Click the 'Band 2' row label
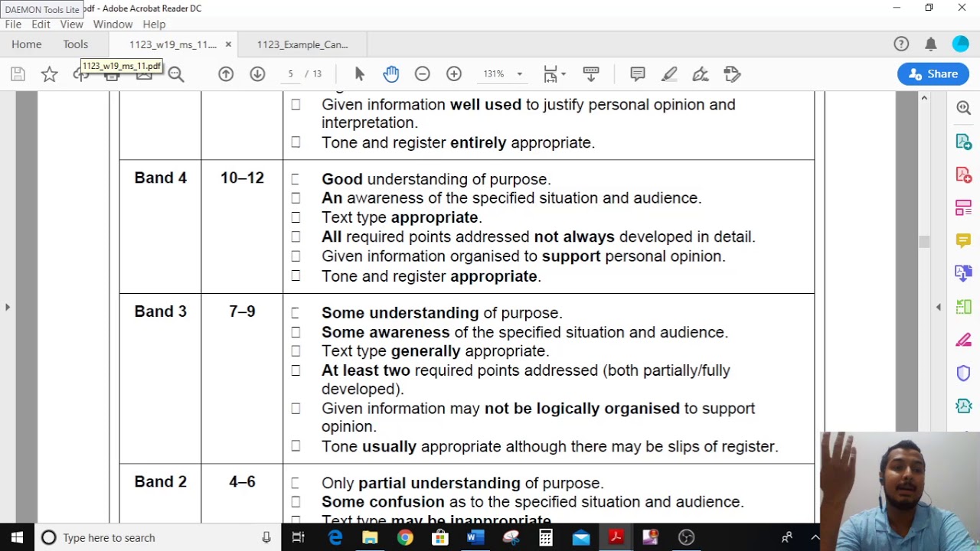Screen dimensions: 980x551 pos(161,481)
